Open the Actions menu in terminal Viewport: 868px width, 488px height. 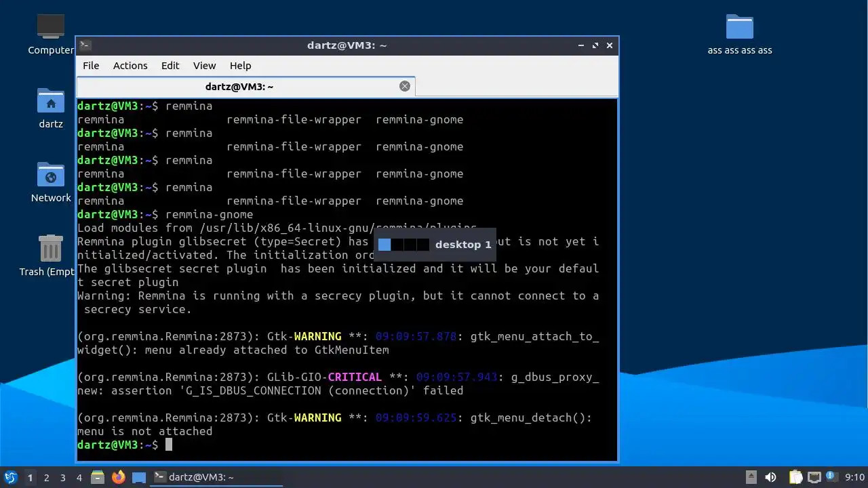point(130,66)
